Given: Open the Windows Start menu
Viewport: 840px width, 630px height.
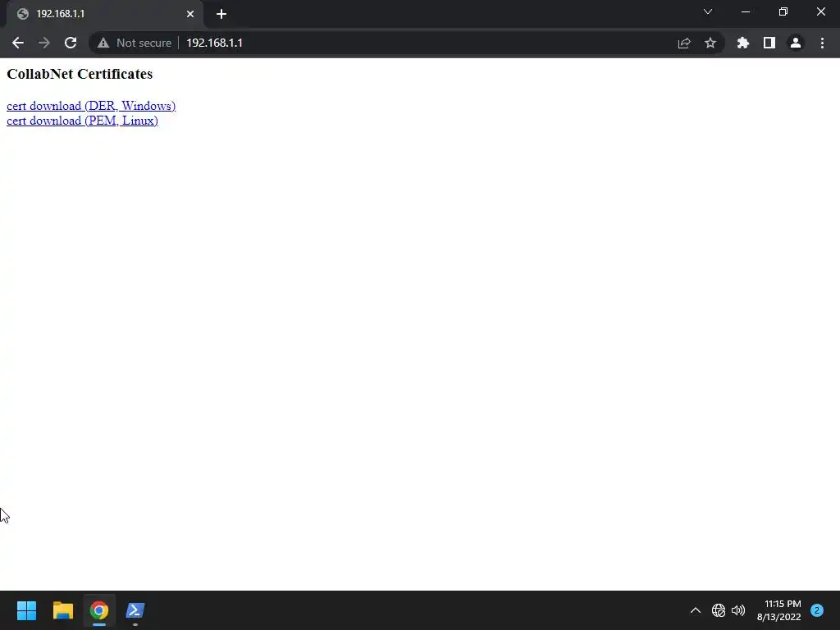Looking at the screenshot, I should (27, 610).
